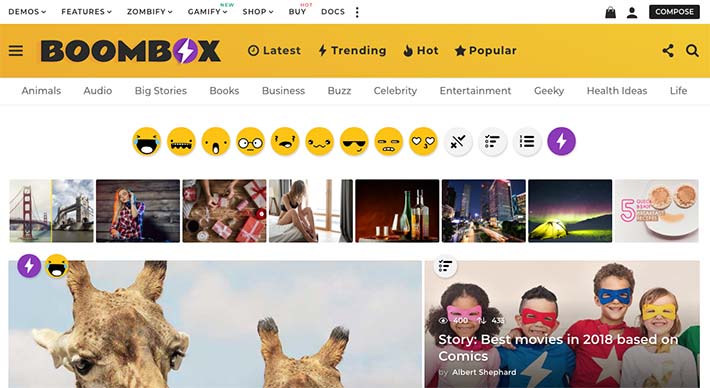Click the Boombox logo
The height and width of the screenshot is (388, 710).
131,51
